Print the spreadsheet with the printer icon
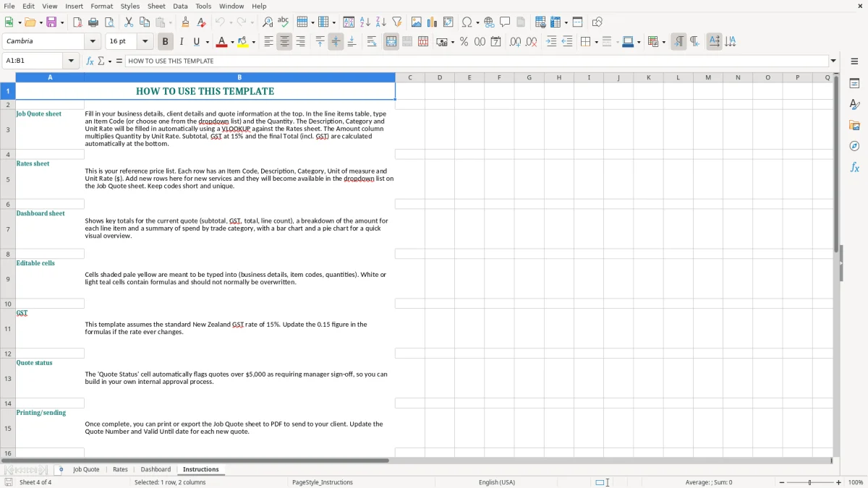Viewport: 868px width, 488px height. pos(93,22)
